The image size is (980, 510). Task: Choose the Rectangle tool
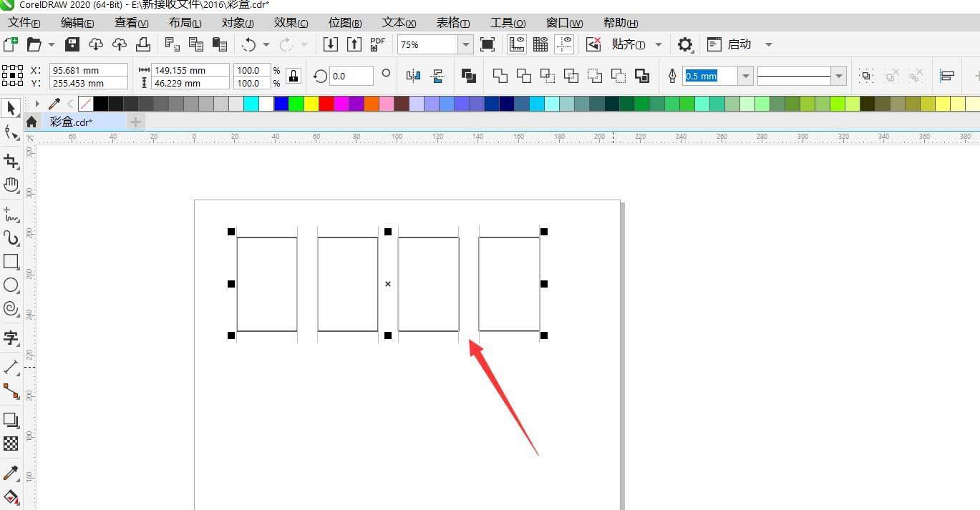[11, 262]
